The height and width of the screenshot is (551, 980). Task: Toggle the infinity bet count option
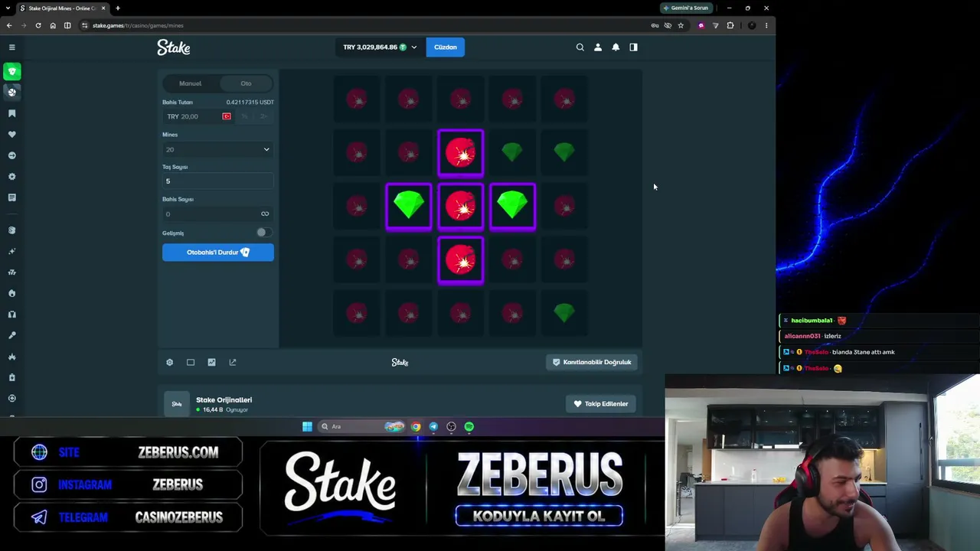[x=265, y=214]
